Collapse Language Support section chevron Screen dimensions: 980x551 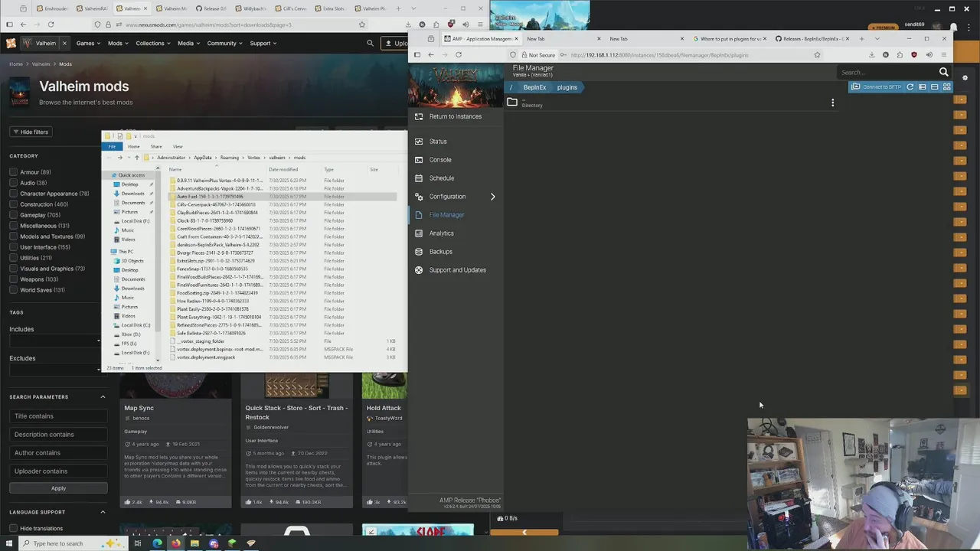(x=103, y=512)
